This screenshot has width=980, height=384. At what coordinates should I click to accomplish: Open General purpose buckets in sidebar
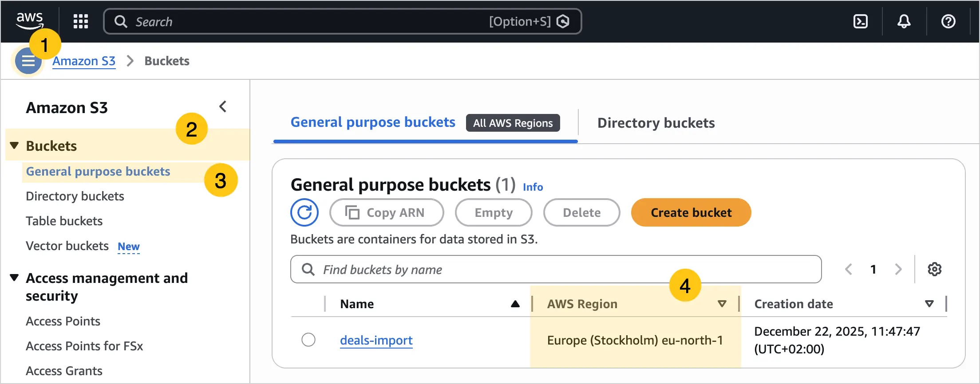98,172
